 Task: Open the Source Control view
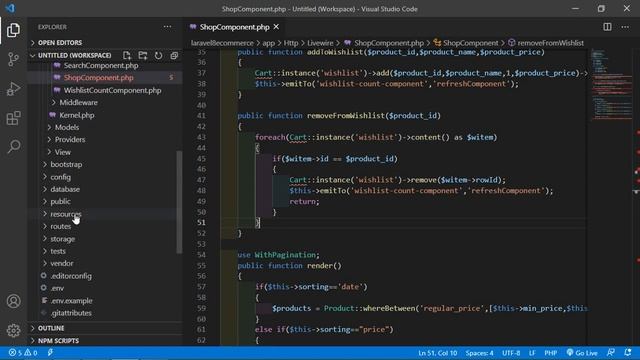tap(13, 60)
